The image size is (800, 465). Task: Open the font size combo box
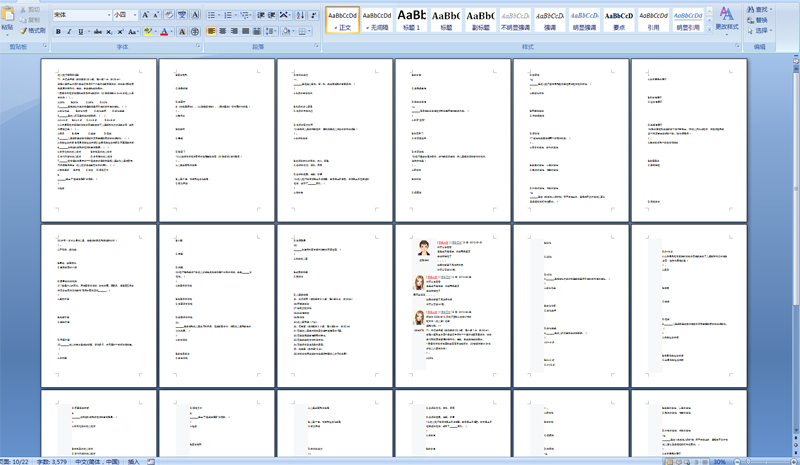tap(126, 15)
